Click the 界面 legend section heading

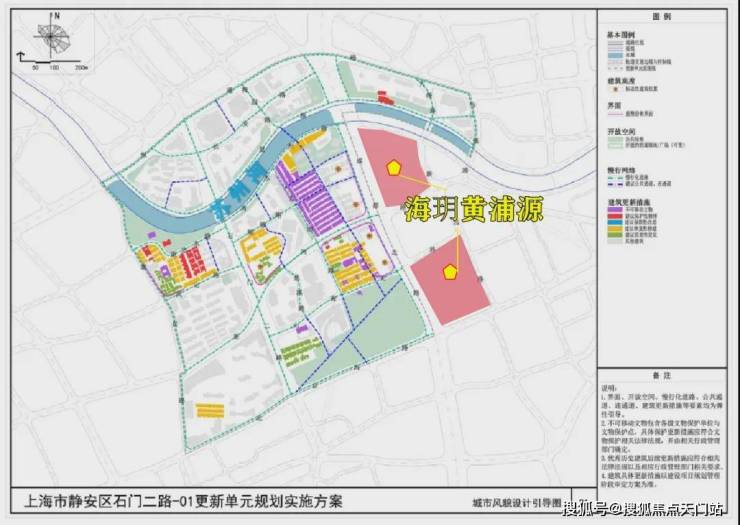[x=614, y=106]
